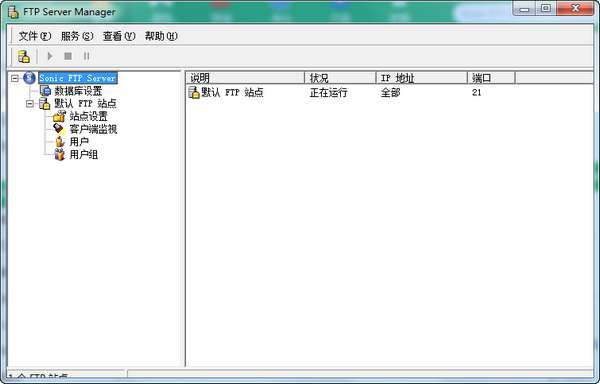Screen dimensions: 600x384
Task: Select the 用户 user icon
Action: pyautogui.click(x=60, y=142)
